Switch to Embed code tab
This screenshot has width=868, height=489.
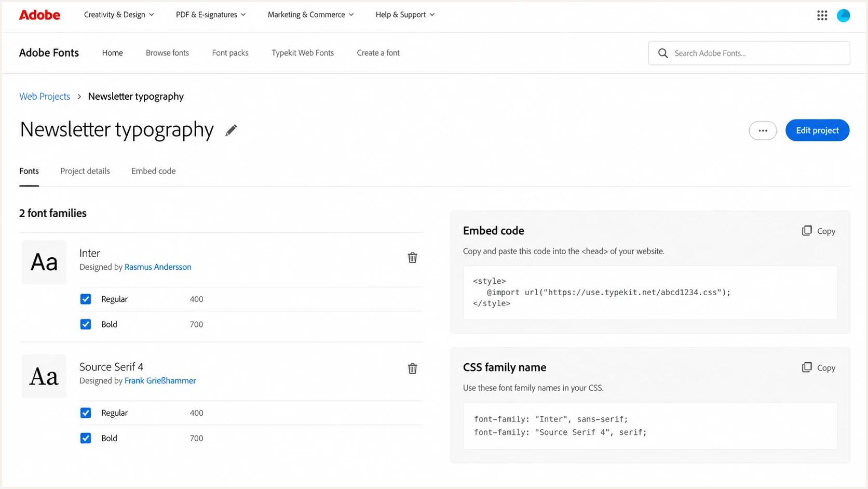point(153,171)
